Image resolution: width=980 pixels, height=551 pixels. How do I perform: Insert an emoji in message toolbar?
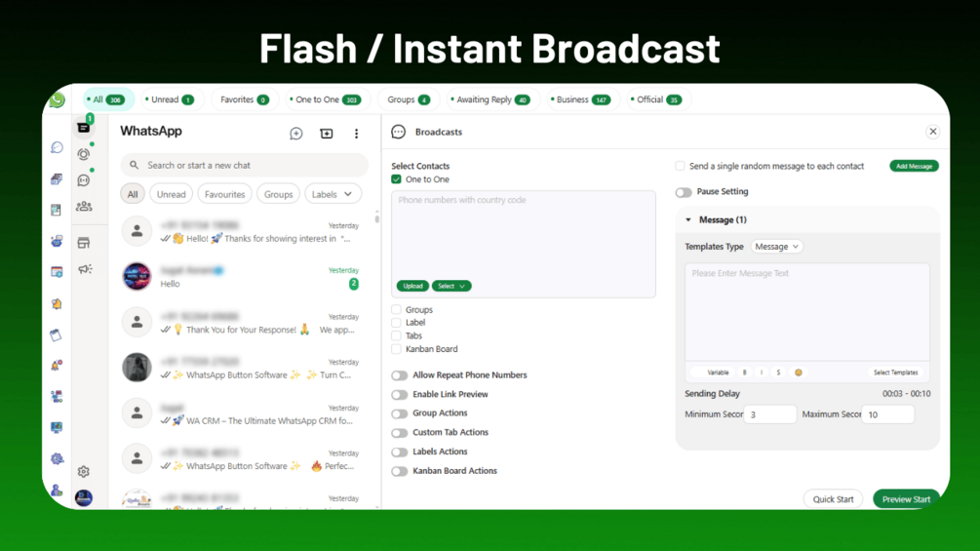coord(798,373)
